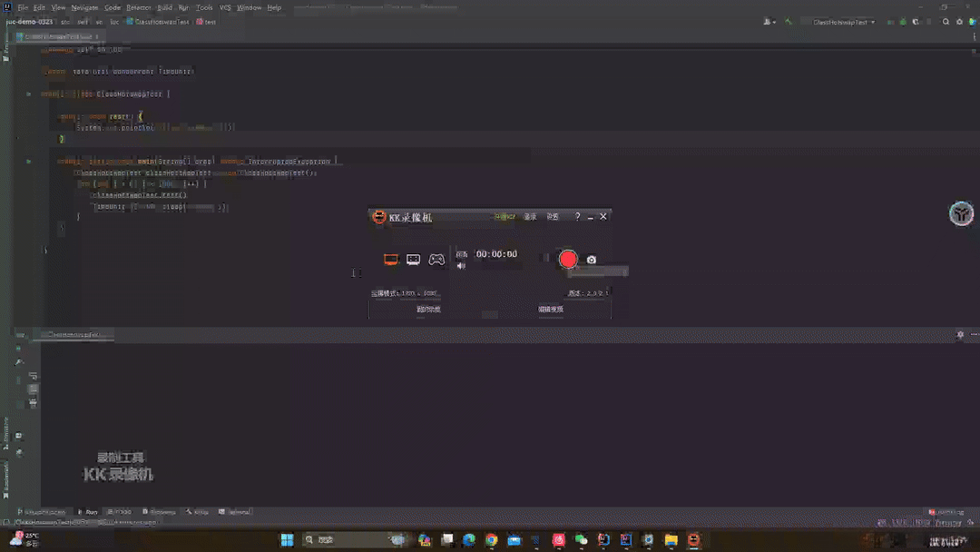This screenshot has height=552, width=980.
Task: Open the File menu
Action: tap(23, 7)
